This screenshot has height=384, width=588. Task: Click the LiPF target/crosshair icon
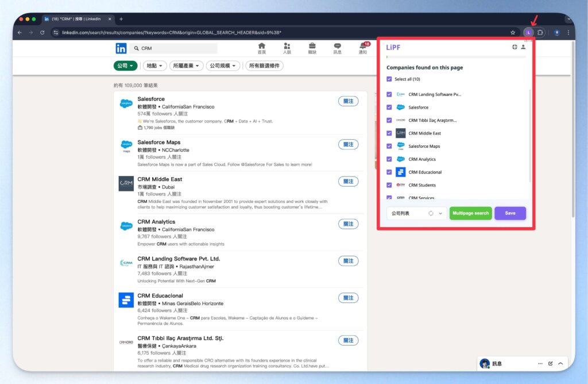pyautogui.click(x=514, y=47)
